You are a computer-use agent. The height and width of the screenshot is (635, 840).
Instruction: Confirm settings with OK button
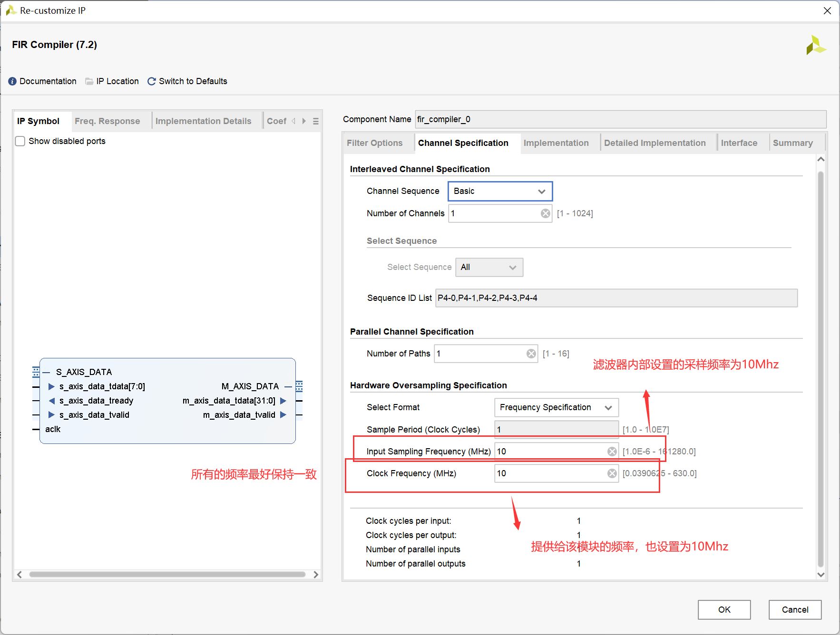pos(724,610)
